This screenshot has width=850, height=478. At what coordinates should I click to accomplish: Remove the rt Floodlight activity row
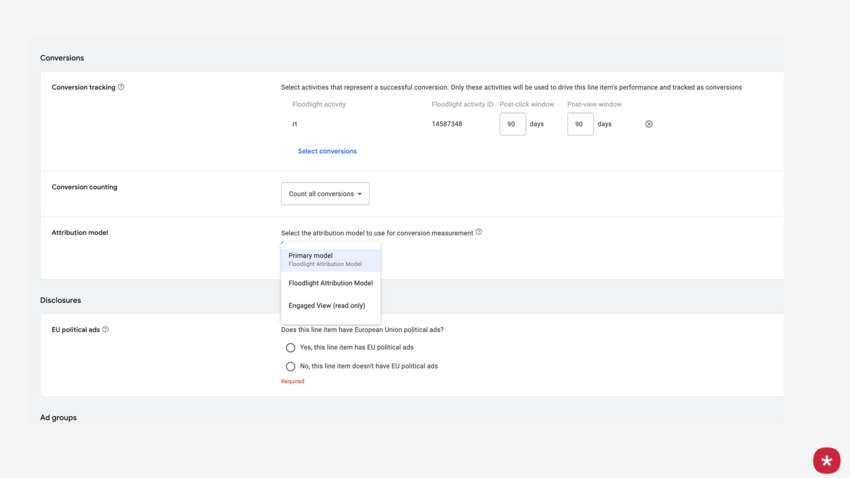pos(649,124)
